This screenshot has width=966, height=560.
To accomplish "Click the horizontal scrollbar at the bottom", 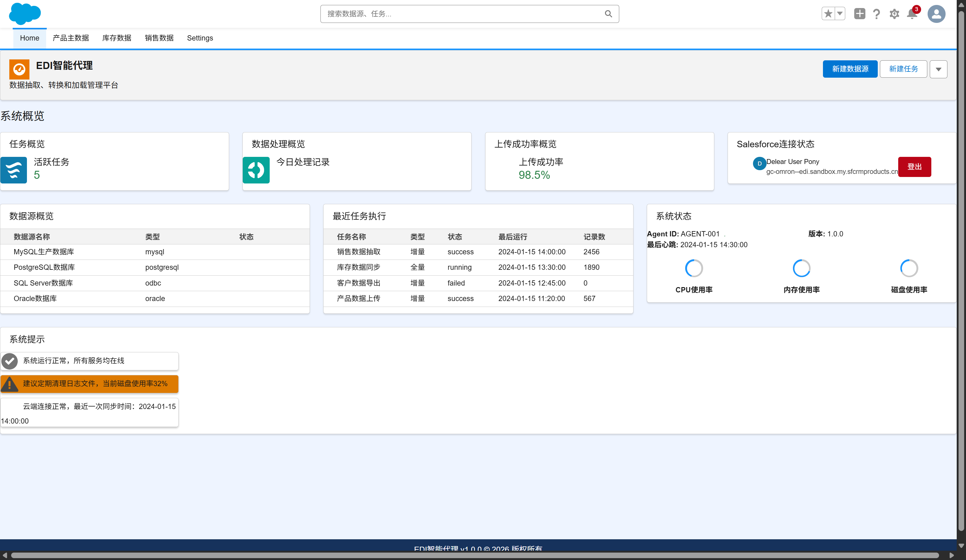I will click(475, 555).
